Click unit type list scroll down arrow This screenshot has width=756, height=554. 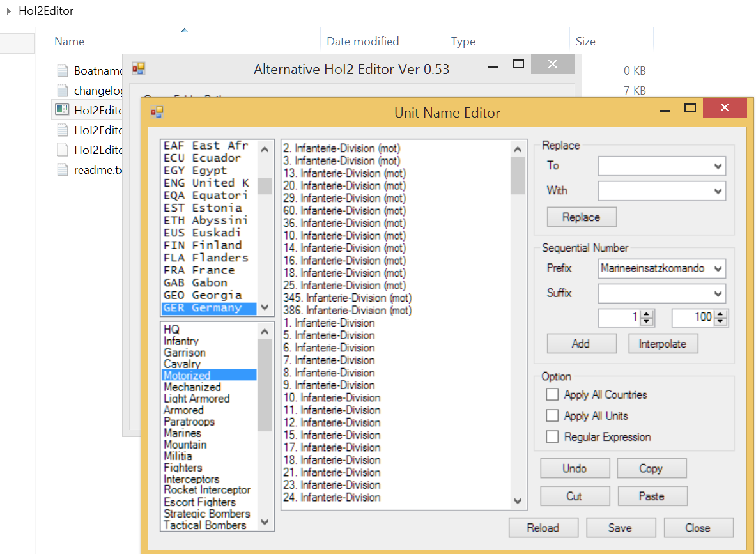265,521
